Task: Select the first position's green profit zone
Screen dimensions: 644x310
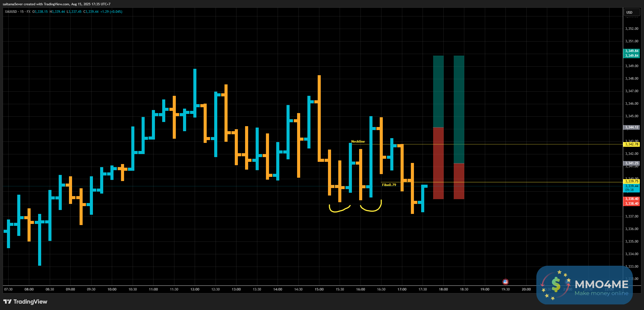Action: coord(438,91)
